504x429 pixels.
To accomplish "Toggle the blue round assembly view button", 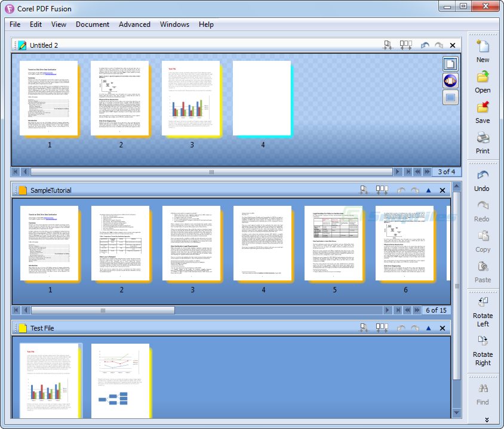I will (450, 81).
